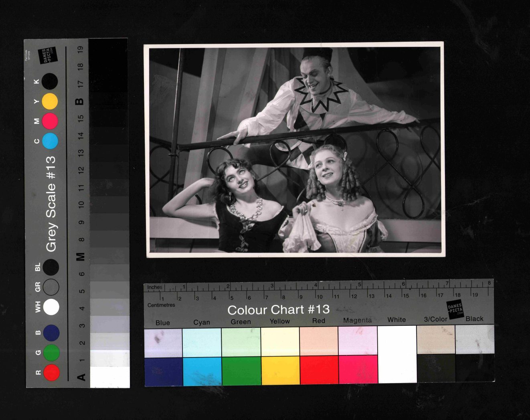The image size is (530, 420).
Task: Choose the dark green swatch in Colour Chart
Action: pyautogui.click(x=241, y=371)
